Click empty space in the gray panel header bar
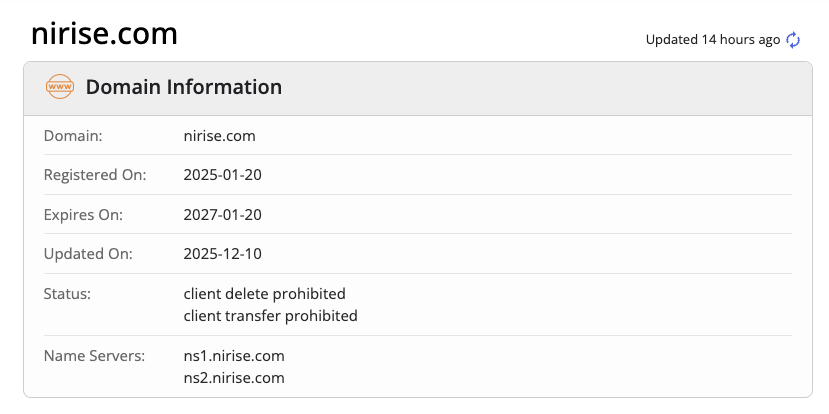 (550, 87)
